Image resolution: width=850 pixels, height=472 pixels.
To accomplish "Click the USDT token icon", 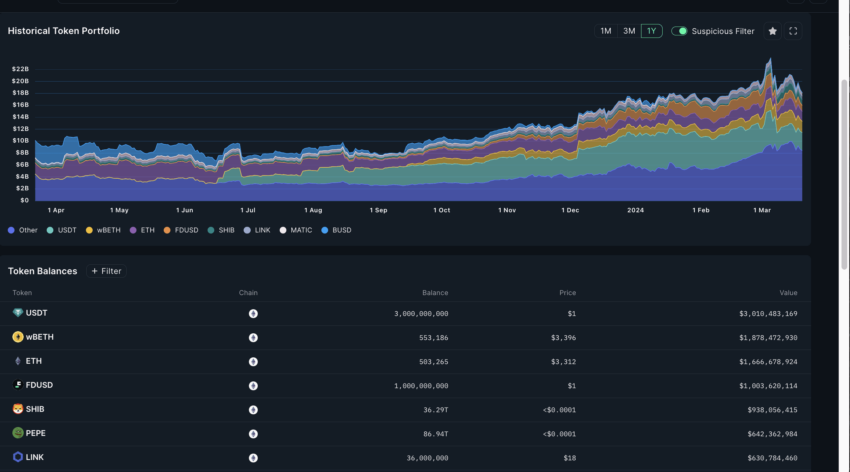I will (x=17, y=313).
